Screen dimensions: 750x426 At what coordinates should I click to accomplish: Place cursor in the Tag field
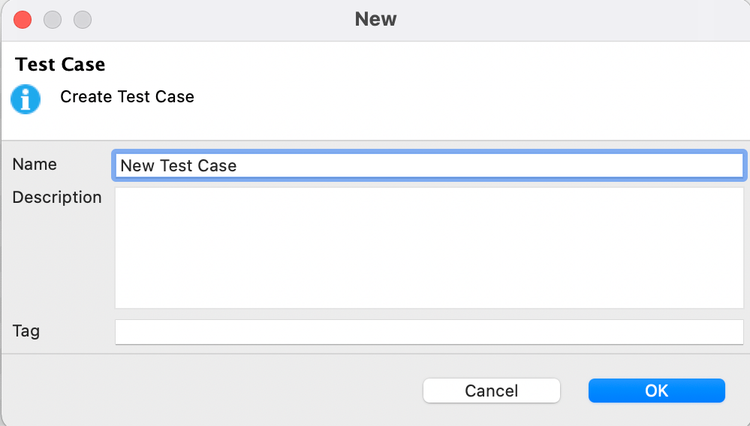(x=429, y=332)
